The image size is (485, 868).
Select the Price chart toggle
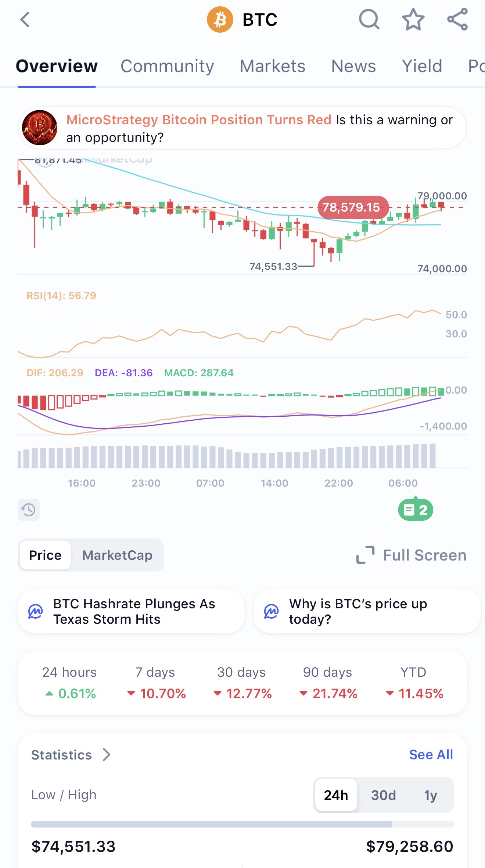click(x=45, y=555)
